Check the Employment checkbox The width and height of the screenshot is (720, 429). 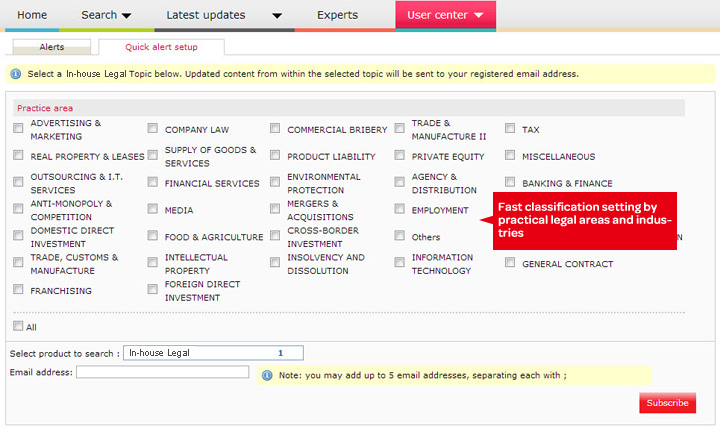coord(399,209)
